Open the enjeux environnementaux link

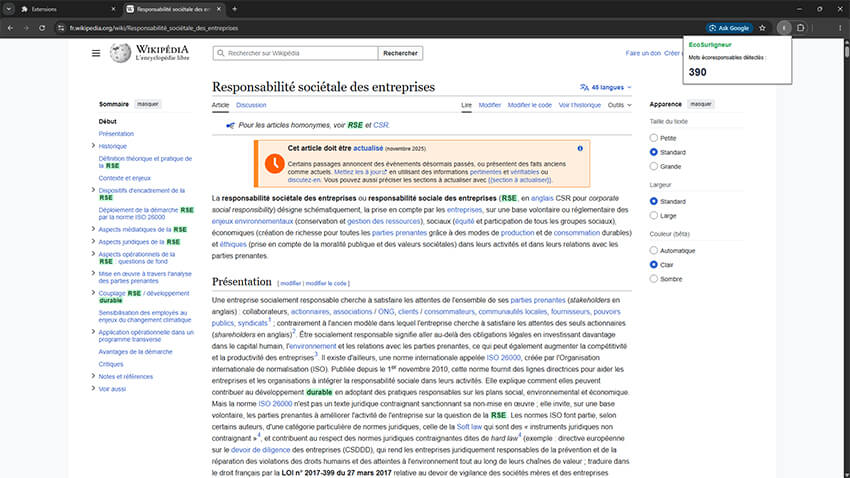click(x=252, y=221)
